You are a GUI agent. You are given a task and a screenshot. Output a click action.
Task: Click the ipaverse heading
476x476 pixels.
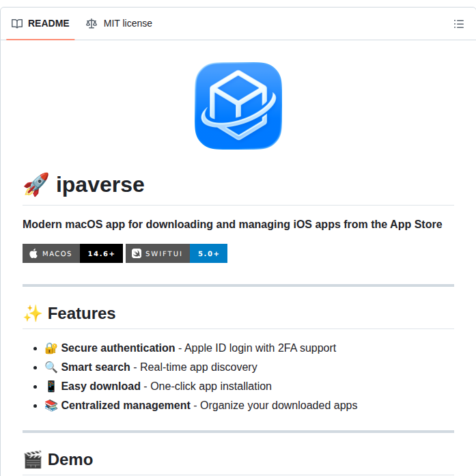point(100,184)
